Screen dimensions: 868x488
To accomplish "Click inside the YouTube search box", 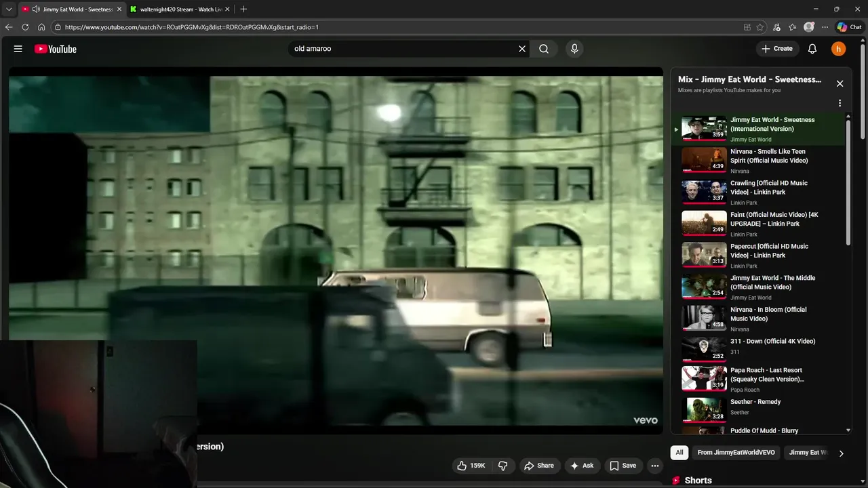I will (x=403, y=49).
